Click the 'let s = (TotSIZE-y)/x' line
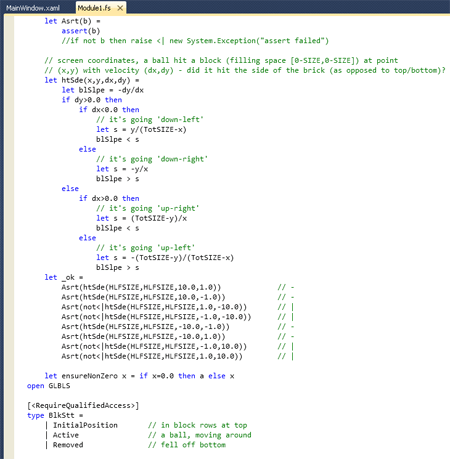This screenshot has height=459, width=450. tap(142, 218)
